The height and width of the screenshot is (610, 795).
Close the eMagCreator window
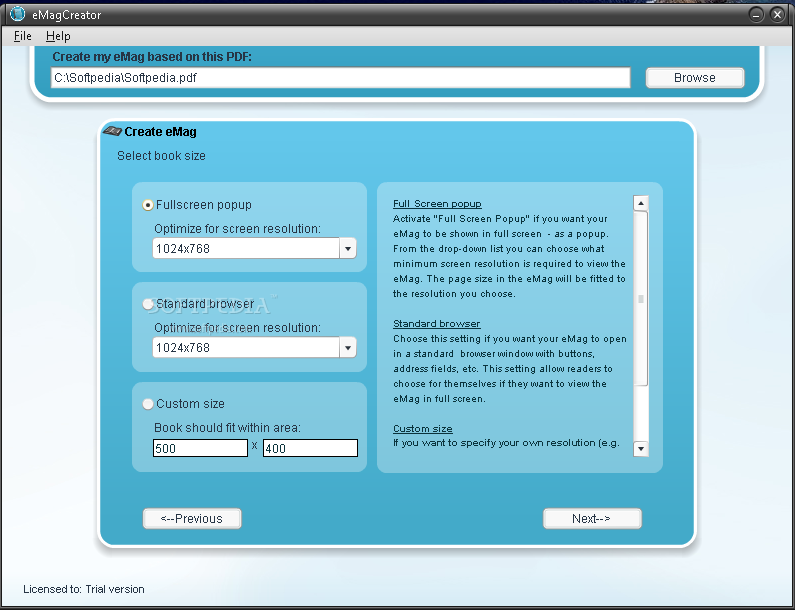pos(777,15)
